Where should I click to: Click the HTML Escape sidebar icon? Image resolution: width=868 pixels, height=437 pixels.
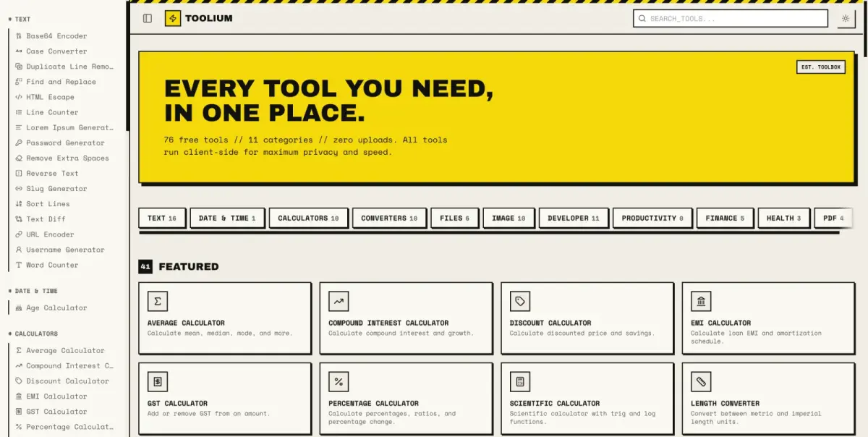point(19,97)
